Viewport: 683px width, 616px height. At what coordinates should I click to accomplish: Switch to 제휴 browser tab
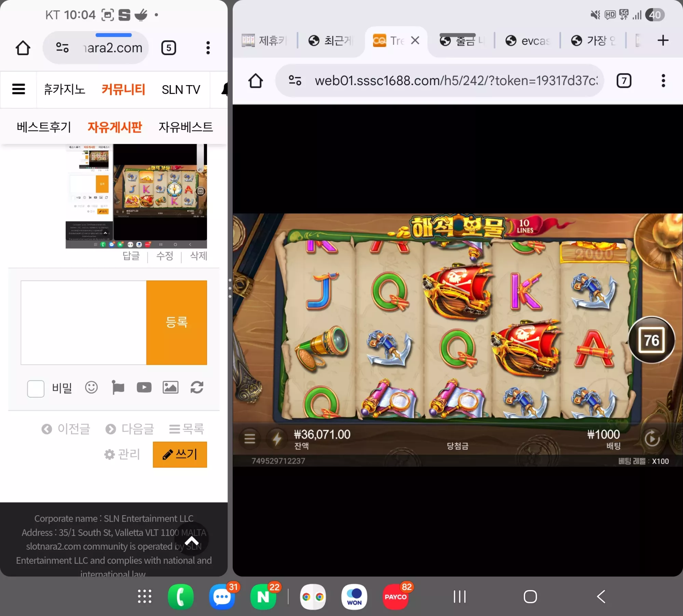coord(264,41)
